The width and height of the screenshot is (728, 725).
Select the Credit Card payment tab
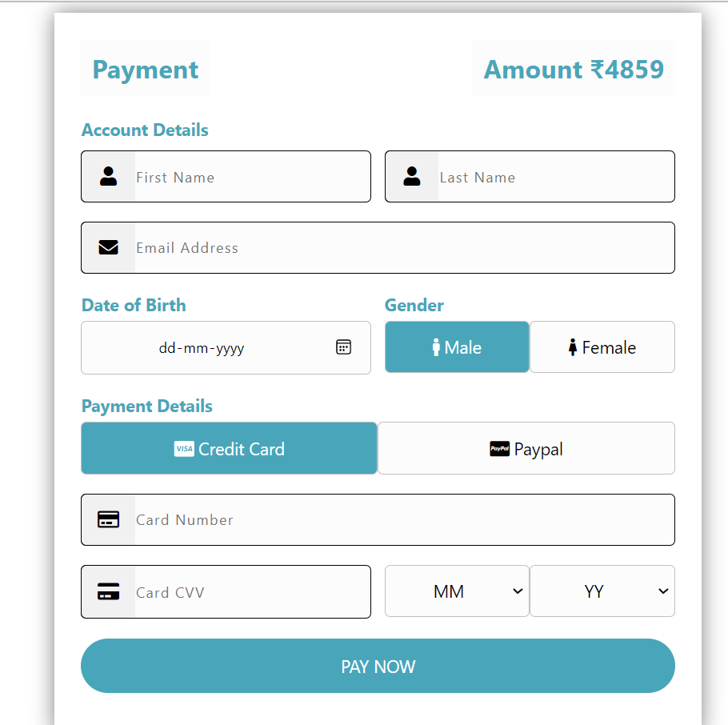[229, 448]
